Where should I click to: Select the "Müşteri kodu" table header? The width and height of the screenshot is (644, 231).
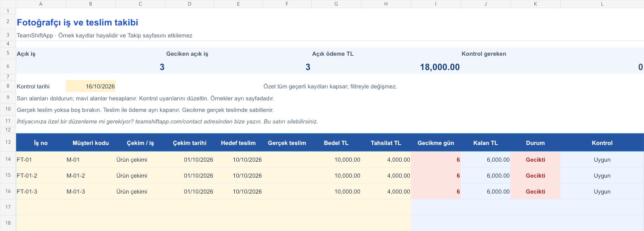coord(90,143)
